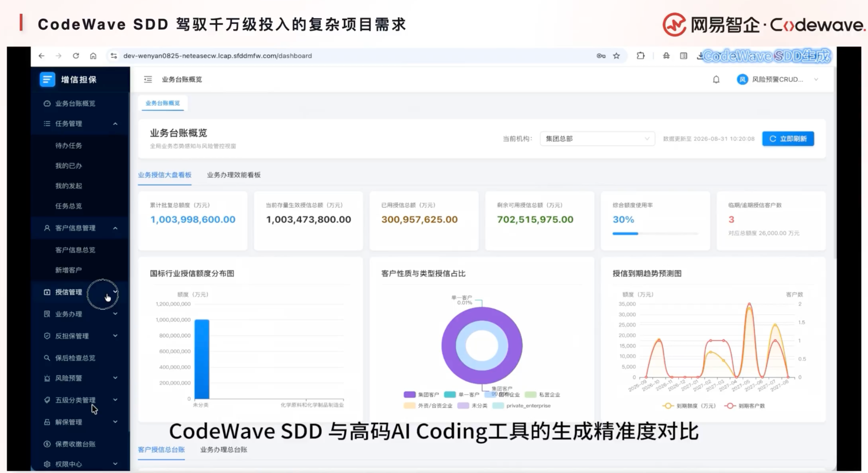Click the browser address bar URL
This screenshot has height=473, width=868.
point(218,56)
